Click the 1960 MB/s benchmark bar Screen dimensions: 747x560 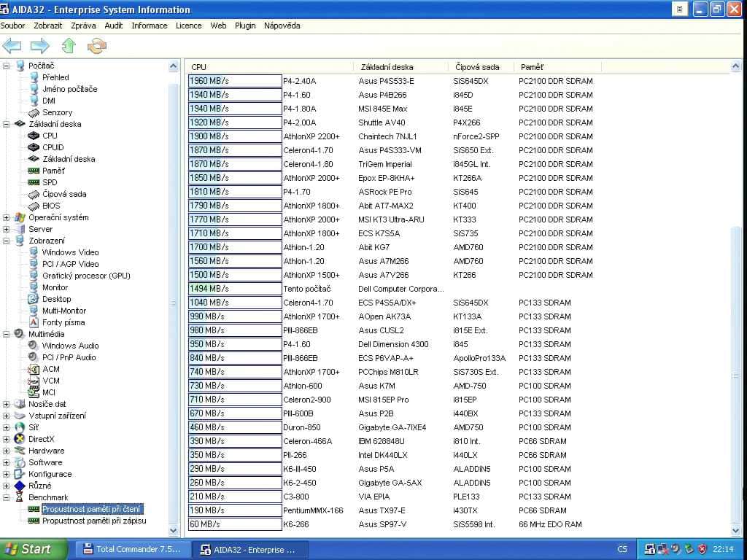[235, 81]
